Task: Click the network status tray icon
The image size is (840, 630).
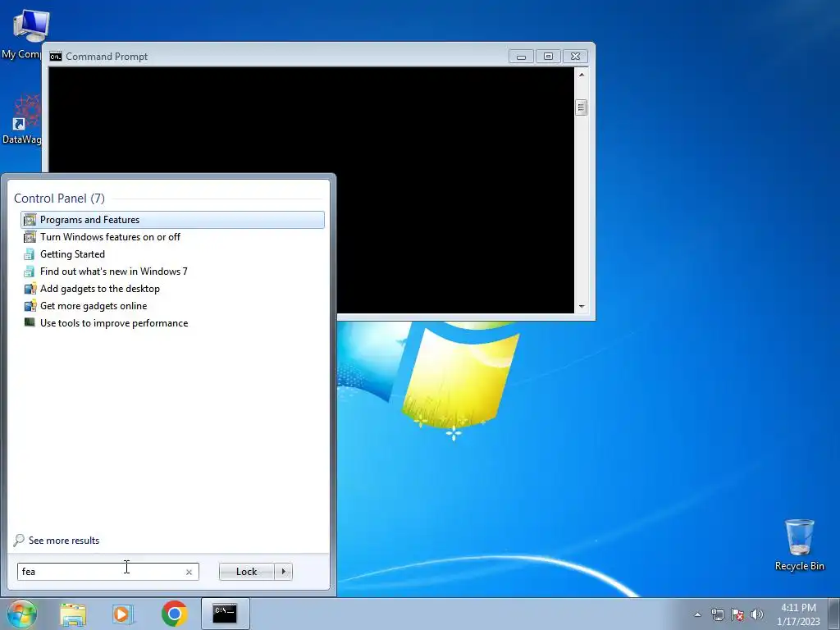Action: click(x=717, y=614)
